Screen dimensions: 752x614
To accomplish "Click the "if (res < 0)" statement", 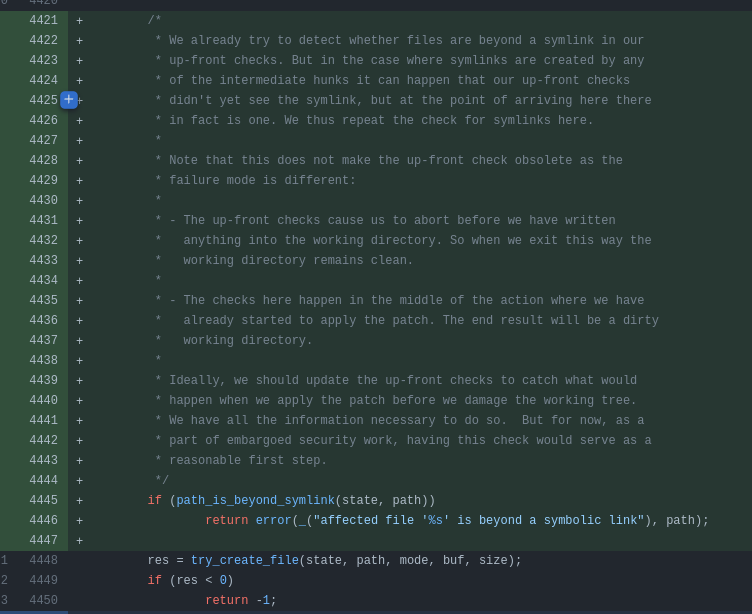I will click(x=190, y=581).
